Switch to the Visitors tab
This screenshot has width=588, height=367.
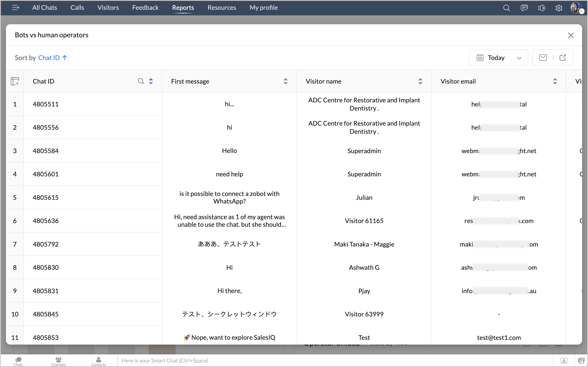(x=108, y=8)
